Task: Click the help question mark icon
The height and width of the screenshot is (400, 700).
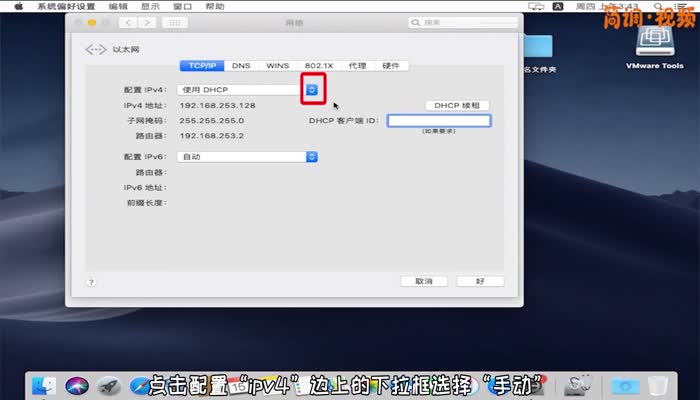Action: coord(91,283)
